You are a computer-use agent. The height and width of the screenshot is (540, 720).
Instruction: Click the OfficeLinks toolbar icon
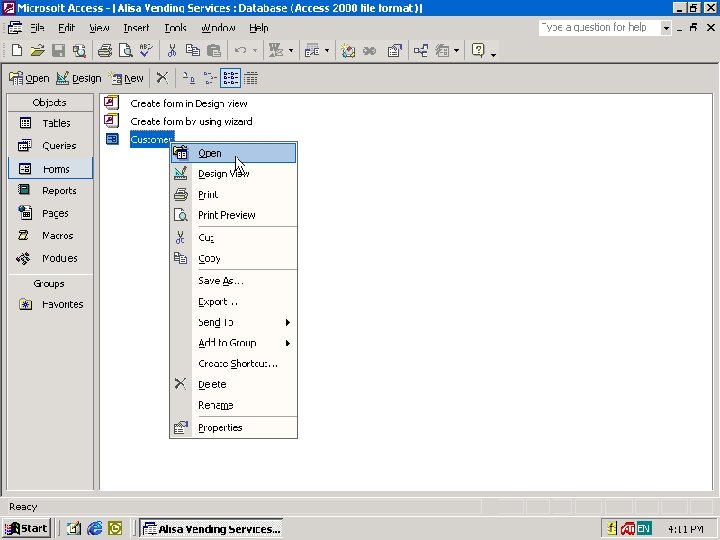click(276, 51)
